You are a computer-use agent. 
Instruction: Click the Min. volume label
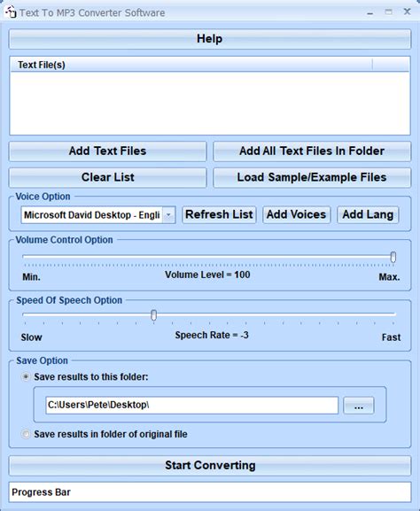(31, 277)
